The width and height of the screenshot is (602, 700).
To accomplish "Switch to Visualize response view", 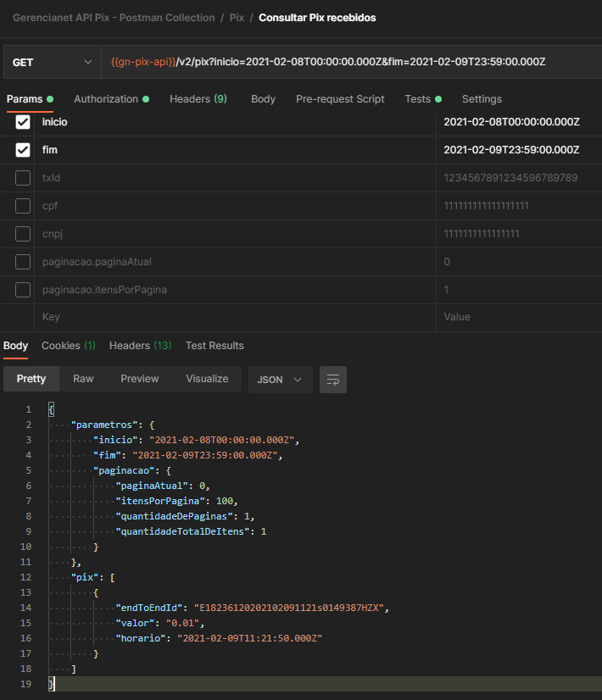I will click(207, 379).
